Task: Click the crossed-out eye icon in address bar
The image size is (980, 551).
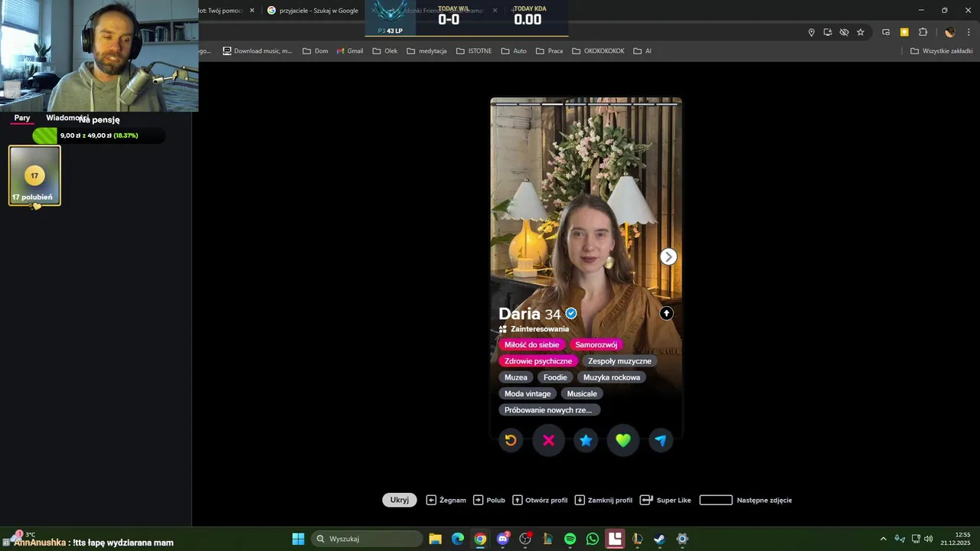Action: tap(844, 32)
